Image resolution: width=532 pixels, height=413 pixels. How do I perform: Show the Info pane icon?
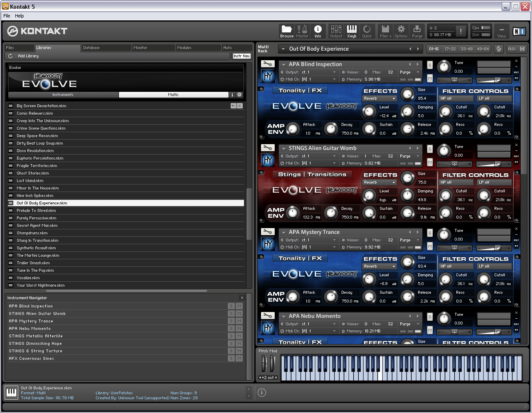click(x=318, y=31)
